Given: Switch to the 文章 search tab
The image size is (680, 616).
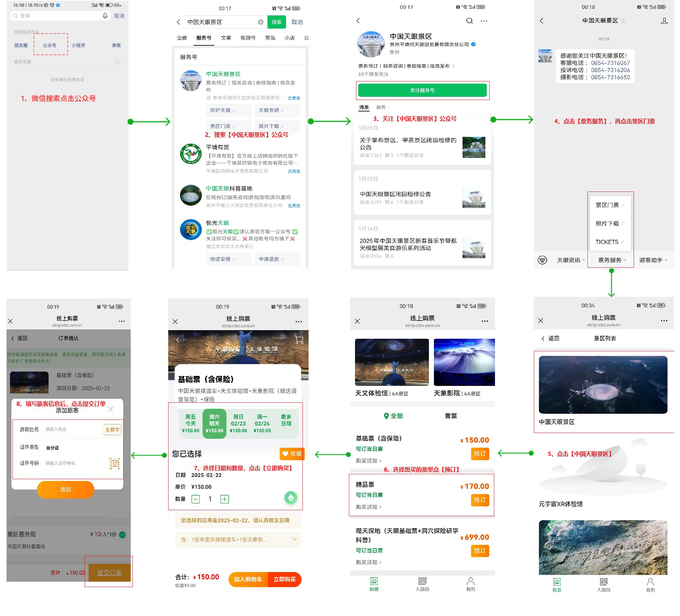Looking at the screenshot, I should 226,38.
